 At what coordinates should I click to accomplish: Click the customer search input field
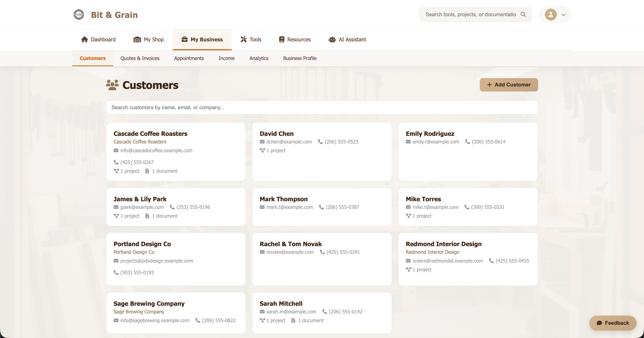tap(322, 108)
